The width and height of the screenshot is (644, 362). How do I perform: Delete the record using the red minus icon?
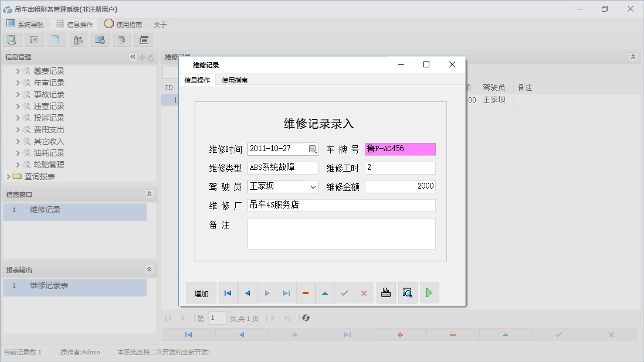point(305,292)
